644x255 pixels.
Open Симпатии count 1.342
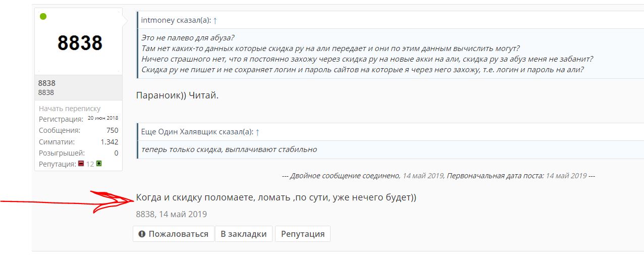coord(110,141)
